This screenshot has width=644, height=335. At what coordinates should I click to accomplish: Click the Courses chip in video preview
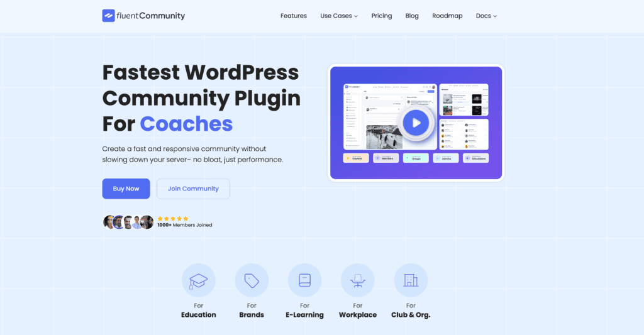tap(356, 158)
